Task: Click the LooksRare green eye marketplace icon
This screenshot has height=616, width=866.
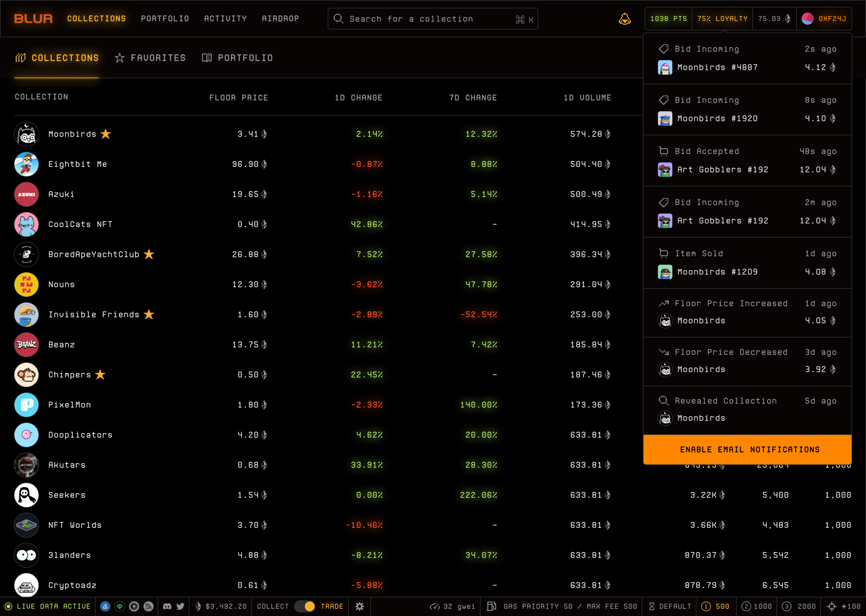Action: pos(120,606)
